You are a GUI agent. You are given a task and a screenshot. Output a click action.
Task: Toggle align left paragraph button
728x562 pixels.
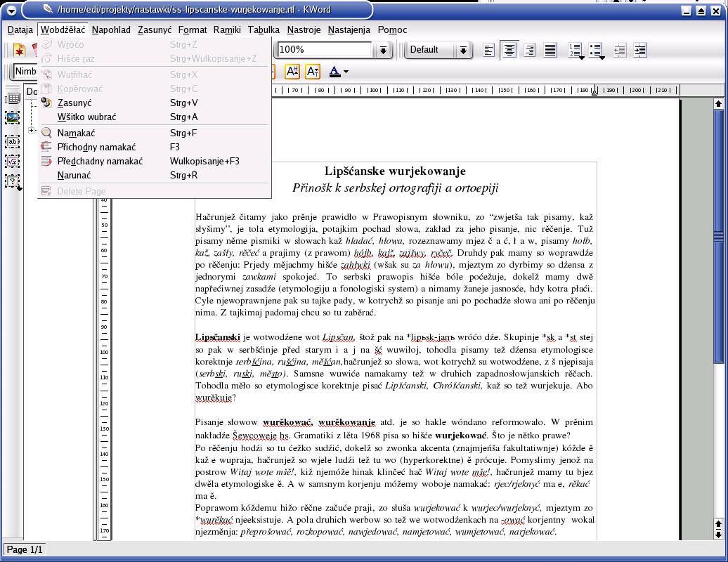pos(489,50)
